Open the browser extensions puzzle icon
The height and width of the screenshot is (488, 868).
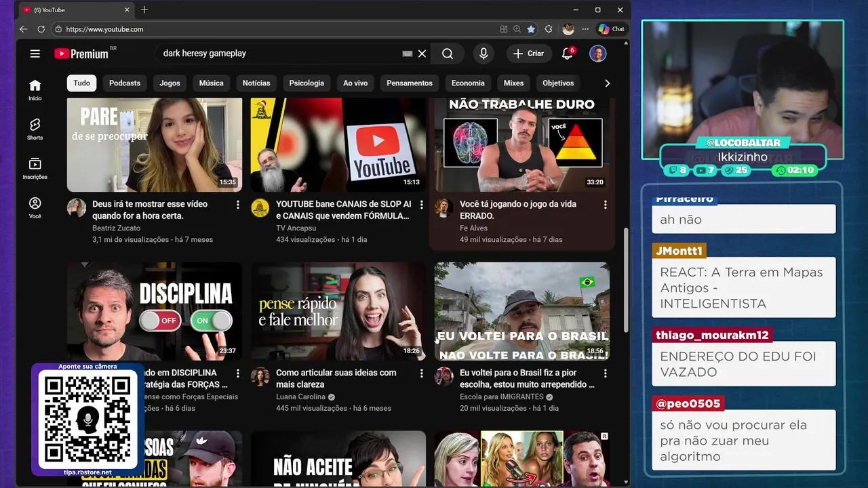point(549,29)
